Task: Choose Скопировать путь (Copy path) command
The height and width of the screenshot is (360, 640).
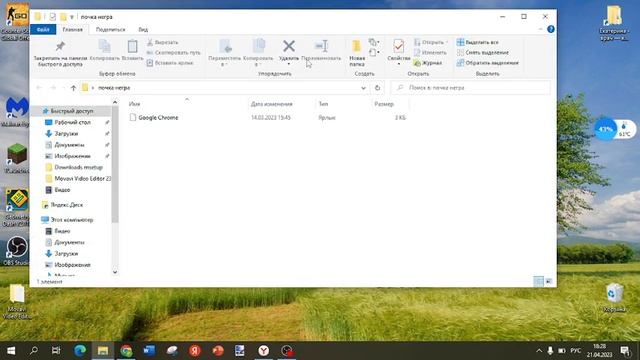Action: click(173, 53)
